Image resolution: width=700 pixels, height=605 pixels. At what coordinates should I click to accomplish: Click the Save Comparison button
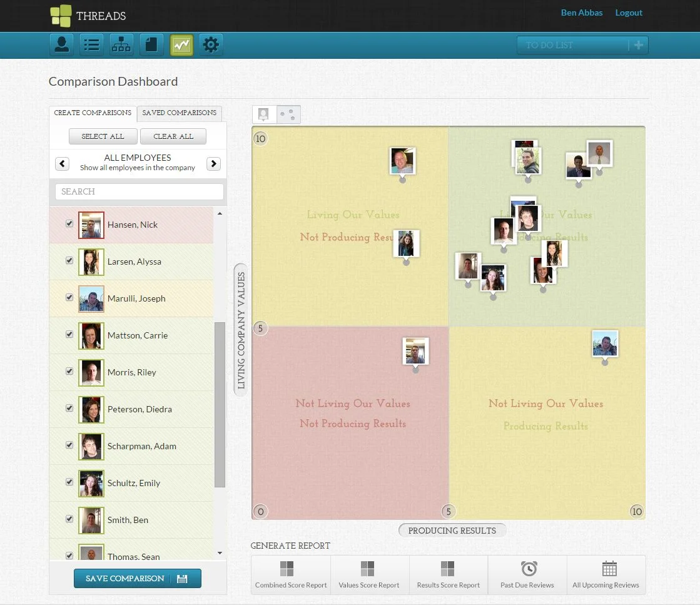[x=137, y=579]
